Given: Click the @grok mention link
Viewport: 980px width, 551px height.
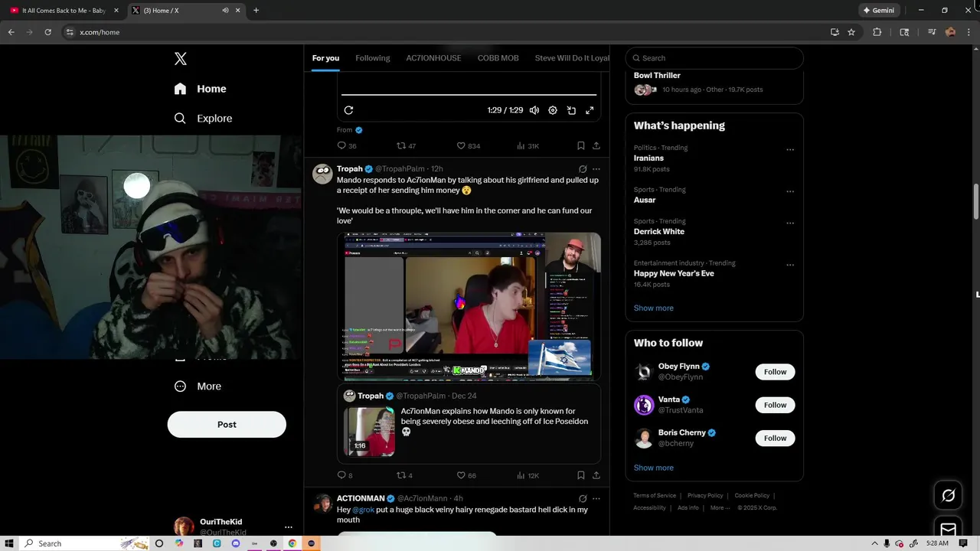Looking at the screenshot, I should click(x=363, y=510).
